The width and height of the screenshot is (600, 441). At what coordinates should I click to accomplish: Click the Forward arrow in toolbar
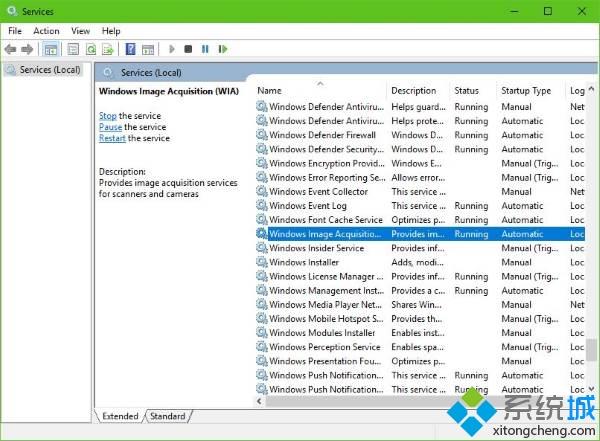tap(27, 49)
